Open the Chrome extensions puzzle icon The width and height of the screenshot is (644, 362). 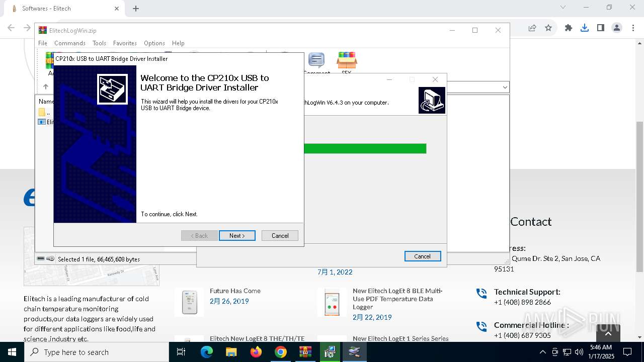coord(569,28)
